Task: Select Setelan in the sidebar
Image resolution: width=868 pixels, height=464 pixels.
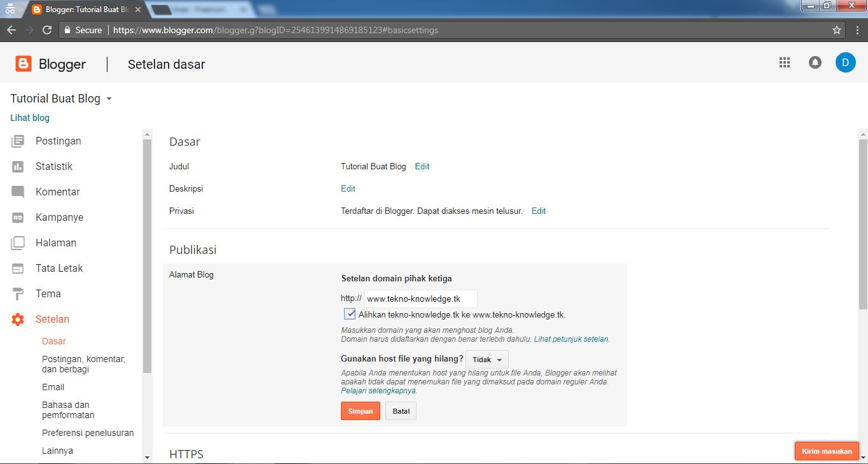Action: [x=52, y=319]
